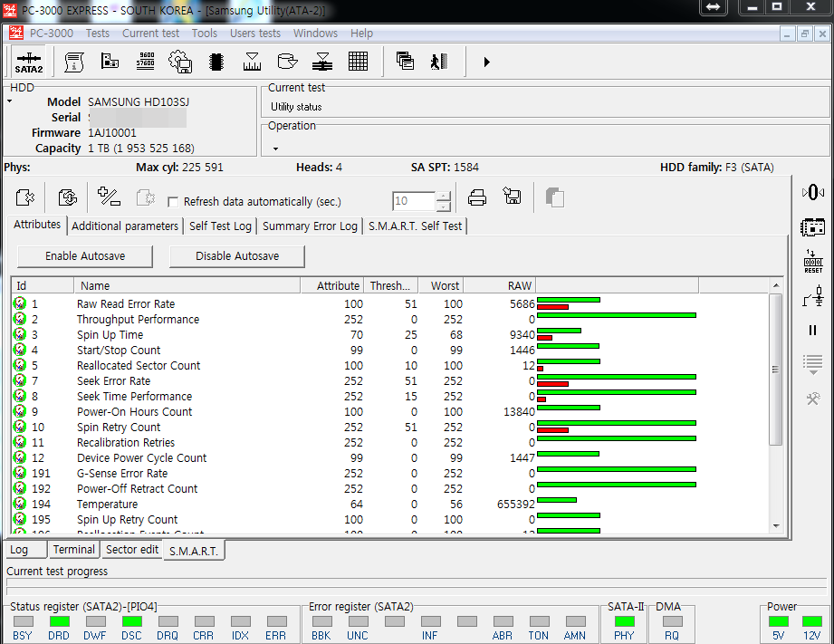Viewport: 834px width, 644px height.
Task: Open the Users tests menu
Action: pos(254,33)
